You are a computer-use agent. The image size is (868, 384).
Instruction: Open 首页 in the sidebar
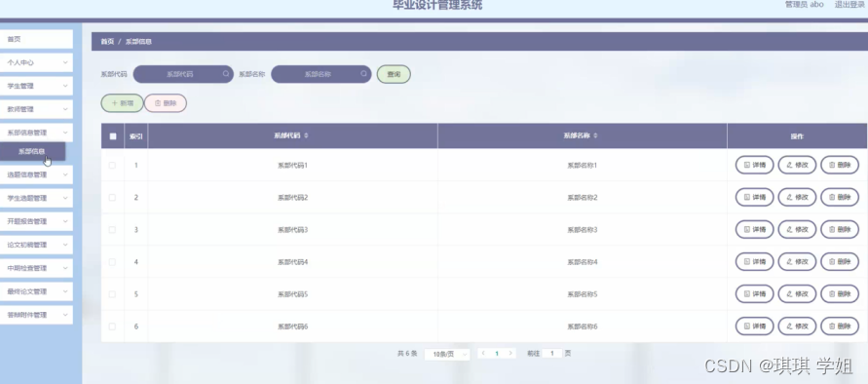pyautogui.click(x=36, y=39)
